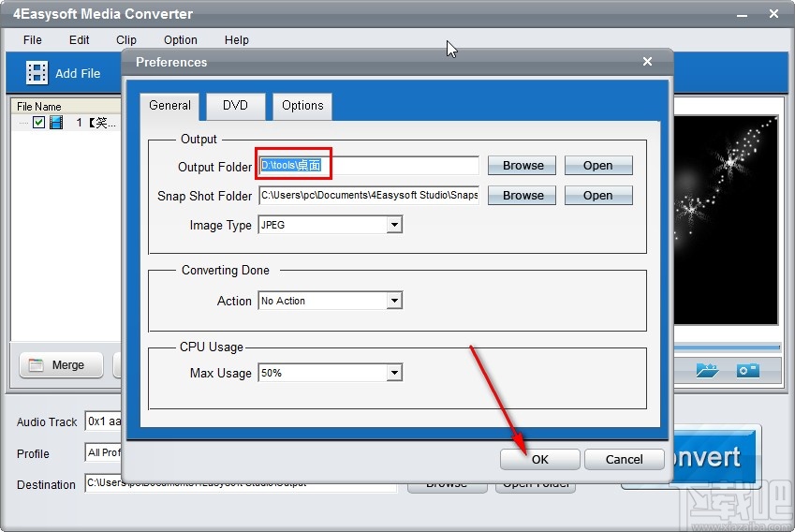The height and width of the screenshot is (532, 795).
Task: Select the General tab
Action: [x=169, y=106]
